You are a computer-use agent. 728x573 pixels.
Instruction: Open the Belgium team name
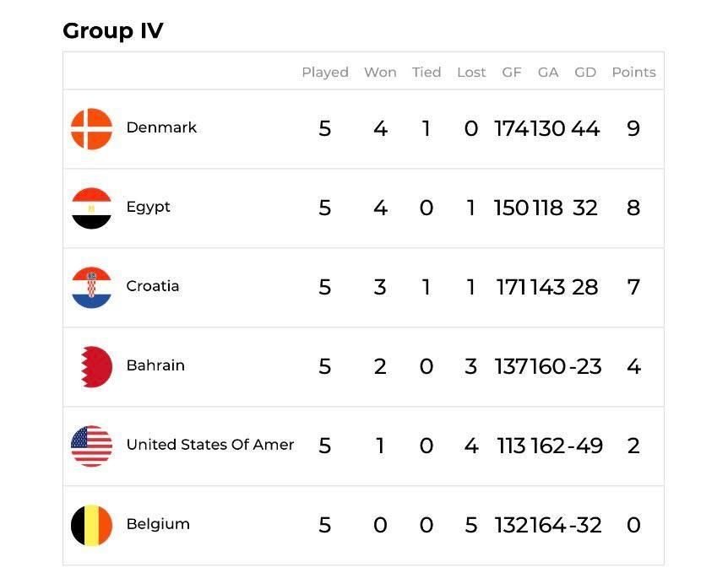(158, 524)
